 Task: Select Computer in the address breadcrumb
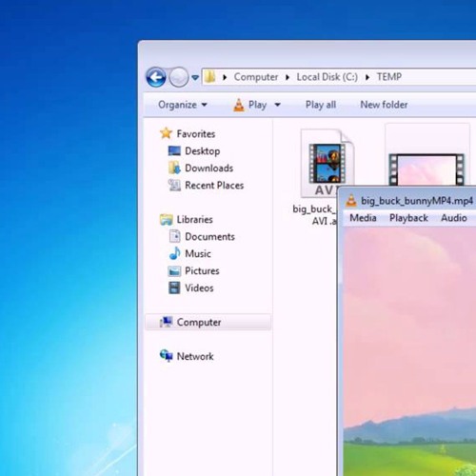256,77
